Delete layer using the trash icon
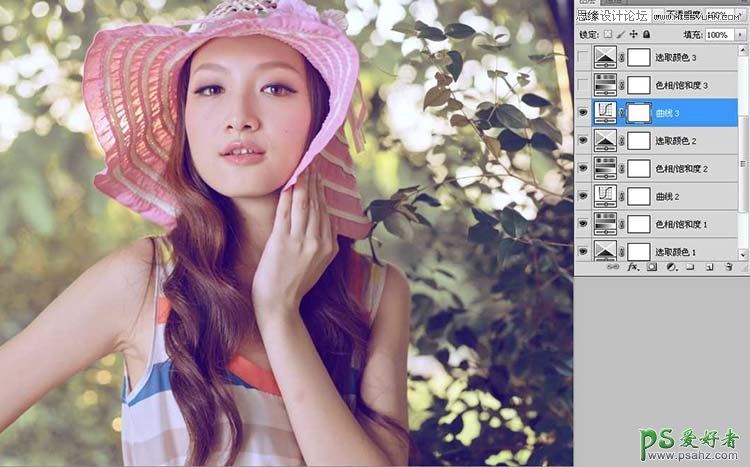 (729, 268)
